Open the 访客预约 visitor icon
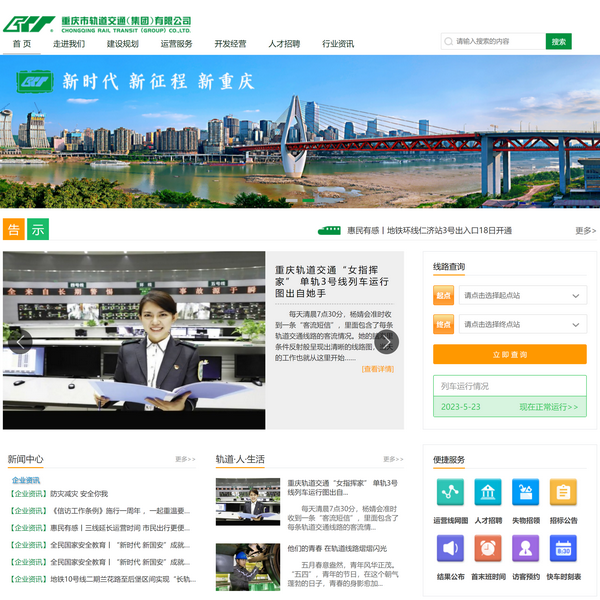 (x=526, y=548)
